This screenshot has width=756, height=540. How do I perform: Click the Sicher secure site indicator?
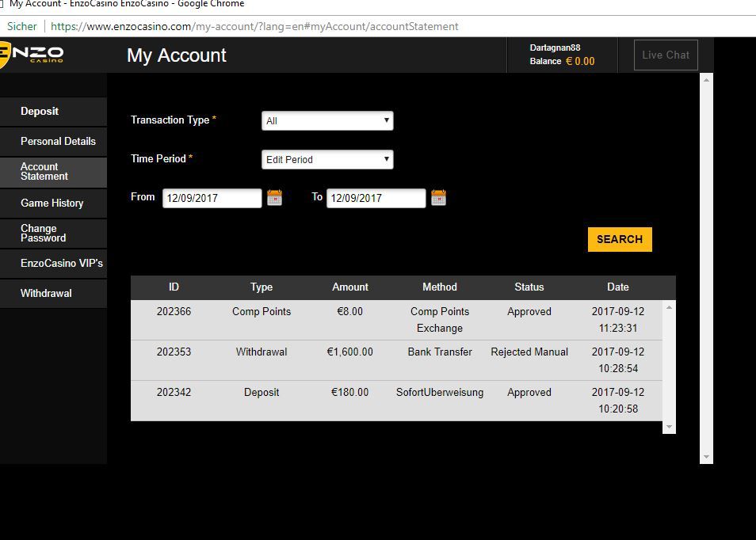point(21,26)
